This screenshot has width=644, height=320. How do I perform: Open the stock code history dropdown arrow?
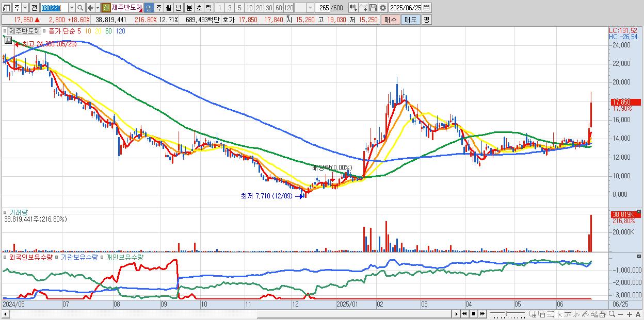click(x=72, y=8)
